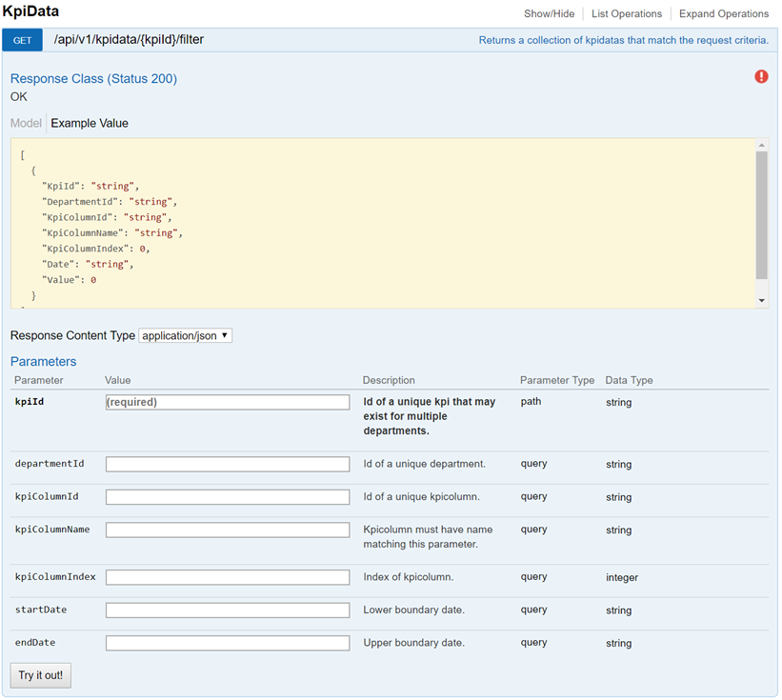Collapse operation via the /api/v1/kpidata/{kpiId}/filter path
This screenshot has height=700, width=782.
[129, 41]
